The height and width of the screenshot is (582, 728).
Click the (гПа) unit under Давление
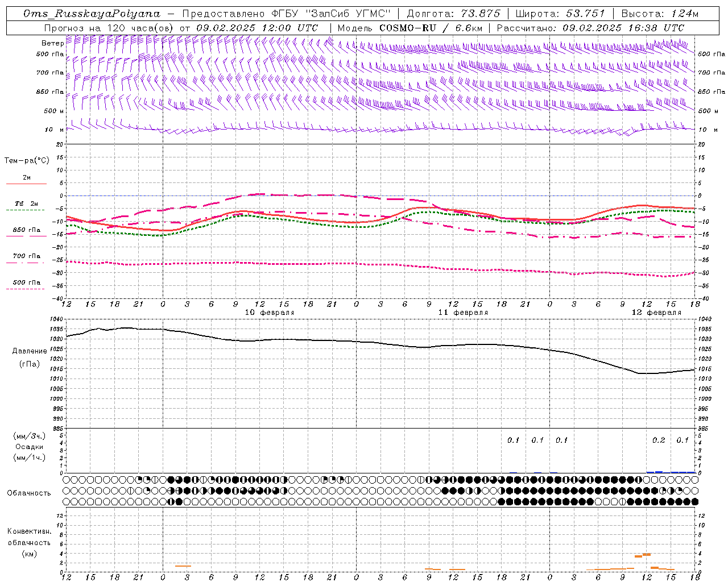click(30, 364)
